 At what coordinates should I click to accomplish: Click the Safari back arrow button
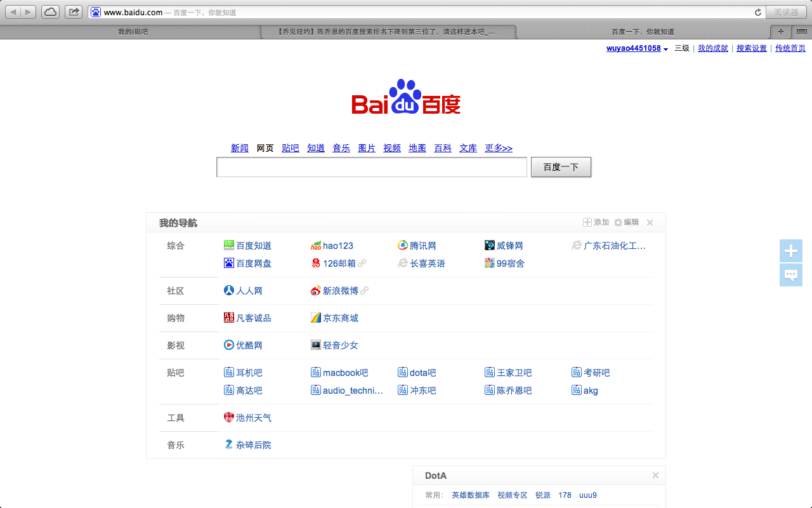(13, 12)
